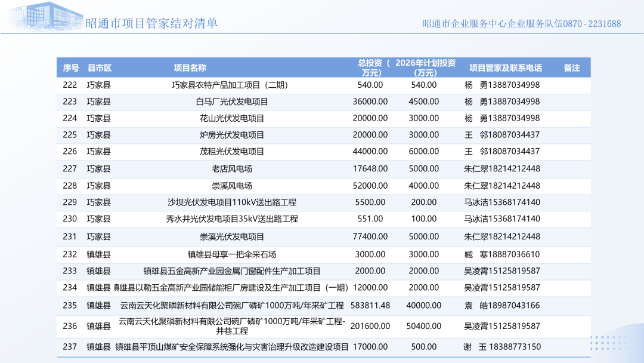Click total investment 52000.00
644x363 pixels.
(x=370, y=186)
